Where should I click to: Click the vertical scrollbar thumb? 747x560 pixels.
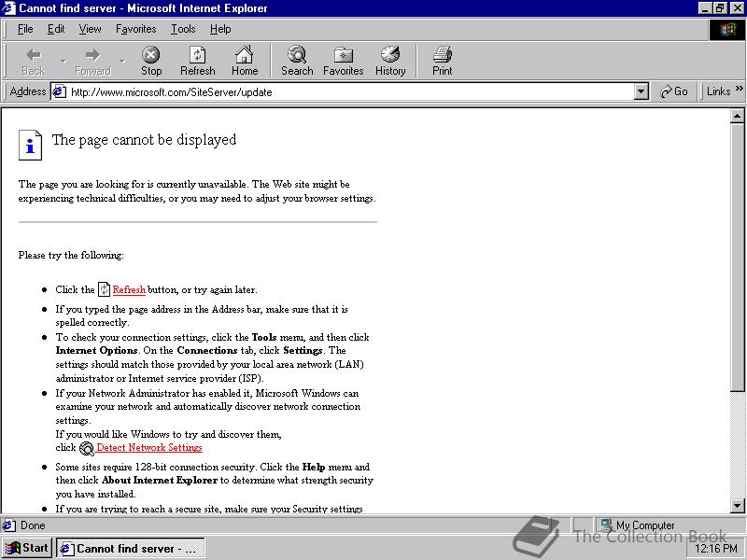(737, 258)
